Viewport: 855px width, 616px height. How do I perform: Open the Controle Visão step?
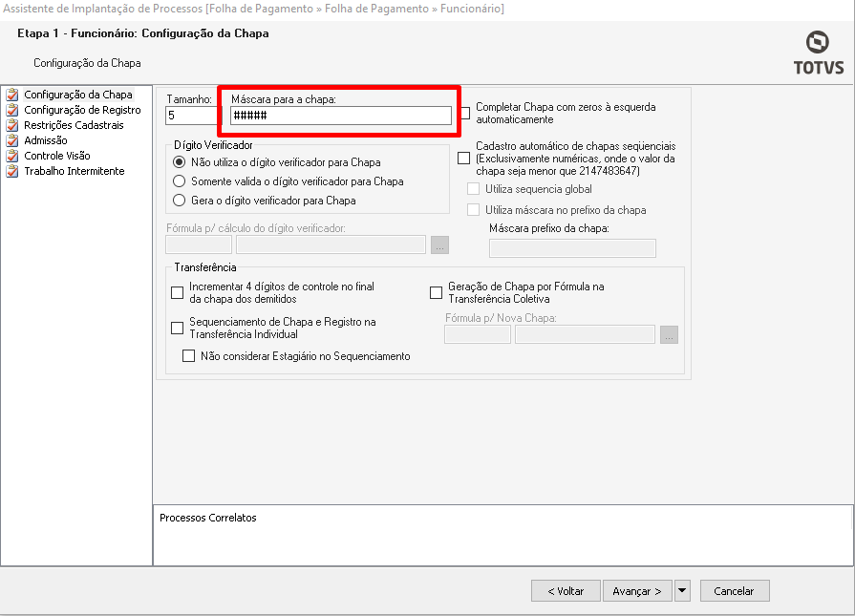point(57,156)
